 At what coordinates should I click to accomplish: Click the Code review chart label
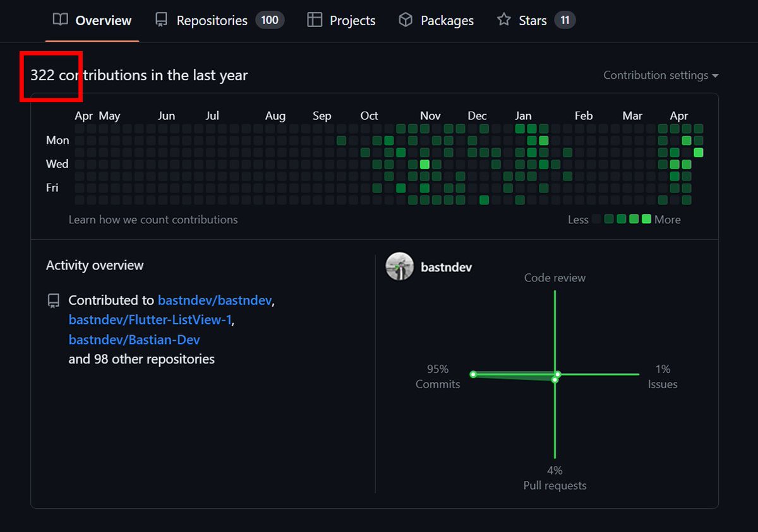(x=555, y=278)
